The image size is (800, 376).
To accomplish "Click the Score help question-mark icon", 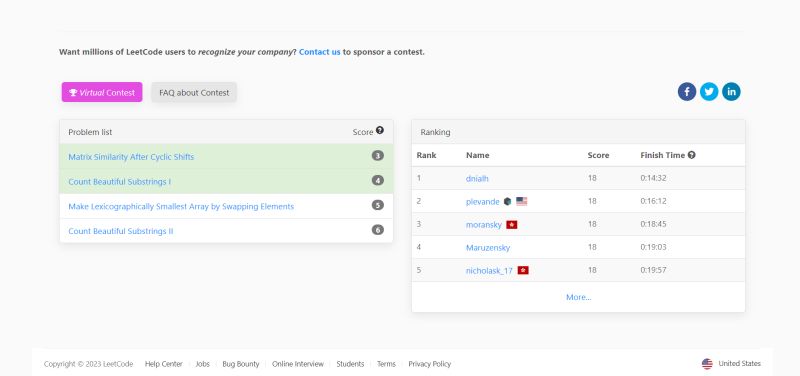I will (380, 131).
